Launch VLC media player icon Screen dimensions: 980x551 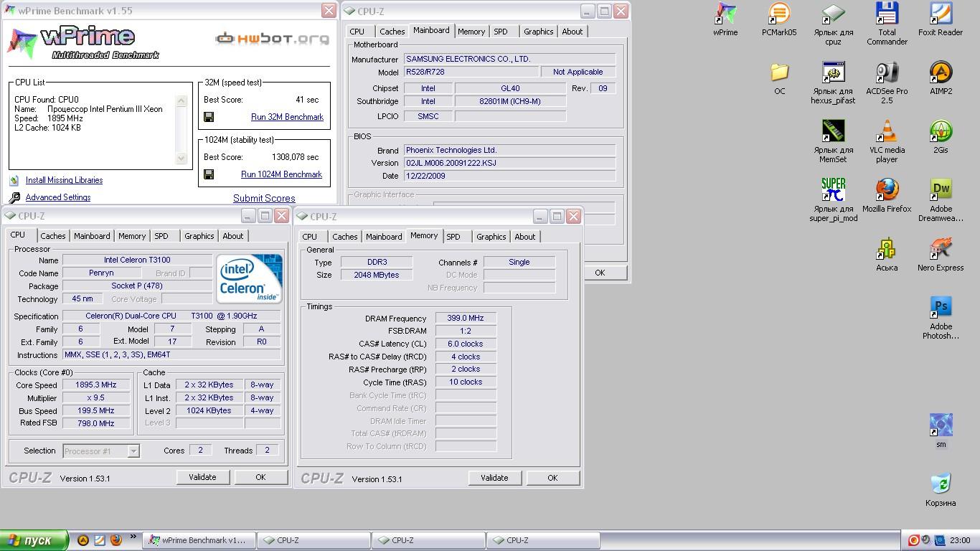(x=887, y=132)
